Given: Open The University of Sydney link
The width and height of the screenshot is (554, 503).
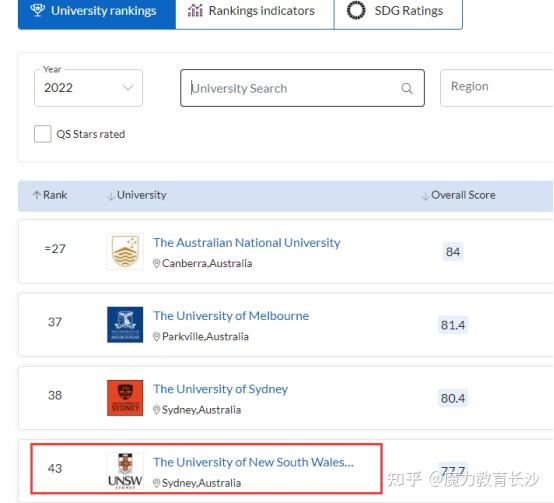Looking at the screenshot, I should point(220,389).
